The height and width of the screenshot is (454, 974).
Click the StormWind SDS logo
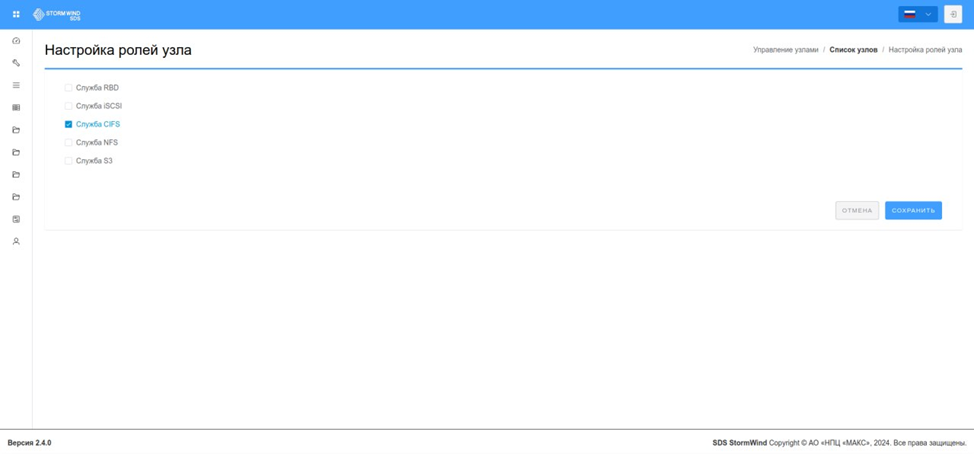57,14
